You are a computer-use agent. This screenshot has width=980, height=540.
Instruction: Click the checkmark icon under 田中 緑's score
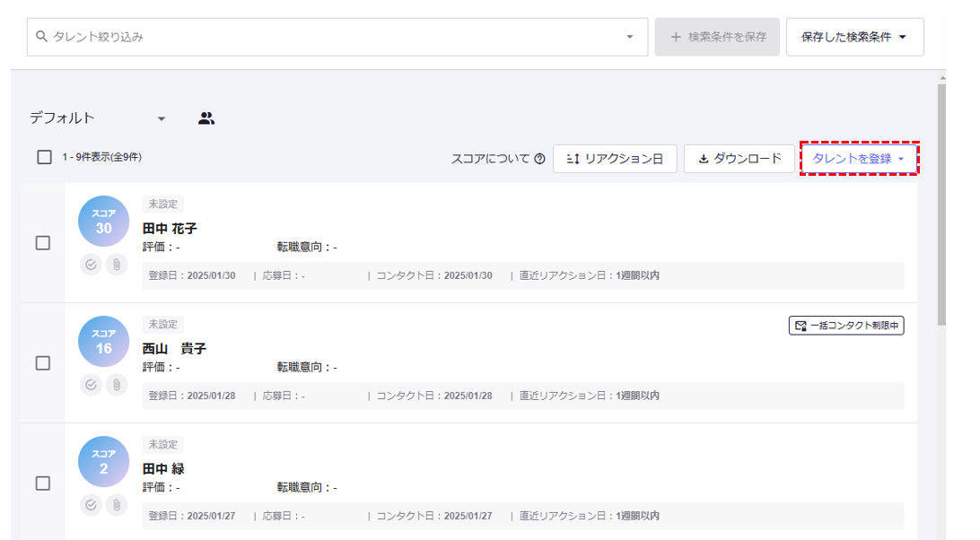coord(91,505)
